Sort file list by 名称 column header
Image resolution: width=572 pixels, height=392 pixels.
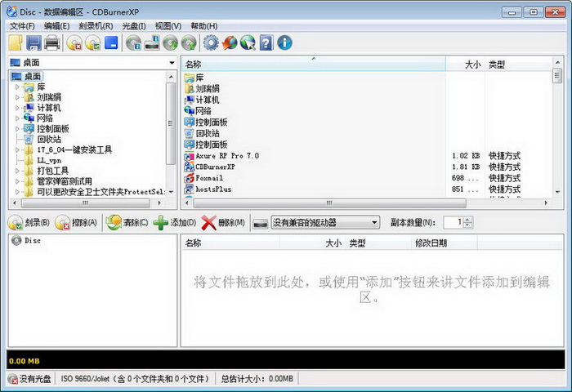pyautogui.click(x=314, y=65)
